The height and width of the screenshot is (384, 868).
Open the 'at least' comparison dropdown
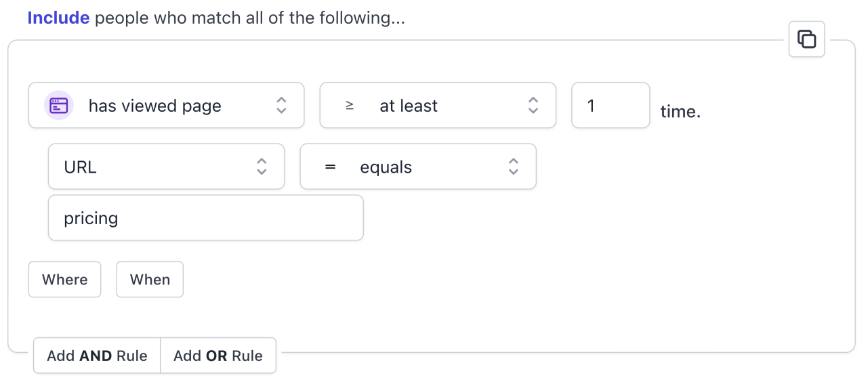coord(437,106)
